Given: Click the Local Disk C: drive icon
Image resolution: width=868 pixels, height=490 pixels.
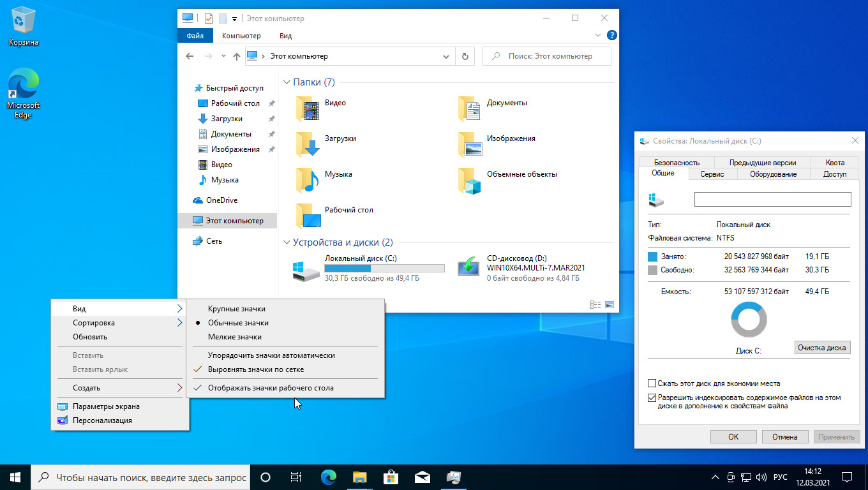Looking at the screenshot, I should [306, 270].
